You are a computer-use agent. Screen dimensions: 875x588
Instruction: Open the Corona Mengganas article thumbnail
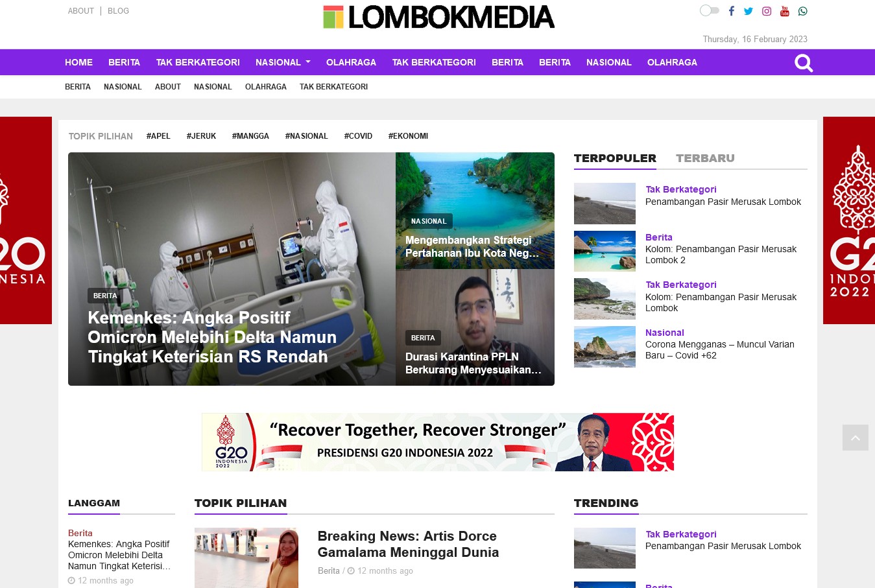point(605,347)
